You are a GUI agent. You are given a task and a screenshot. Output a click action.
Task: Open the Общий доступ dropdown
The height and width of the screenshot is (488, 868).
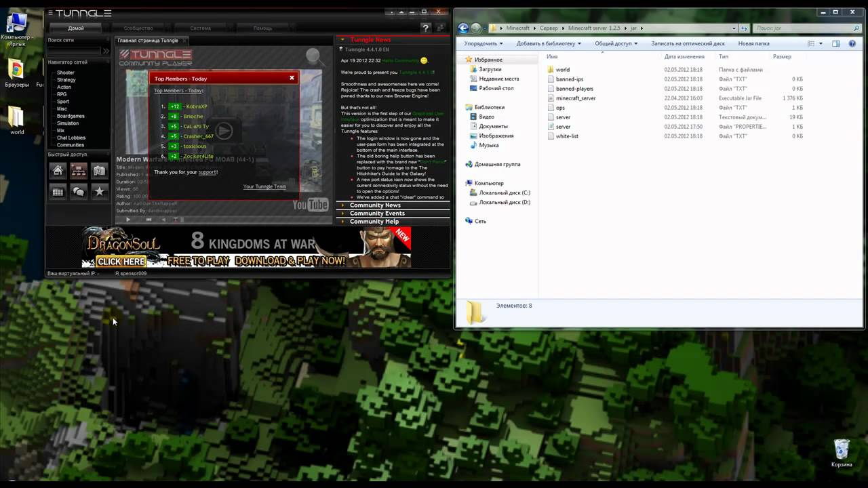click(x=616, y=43)
